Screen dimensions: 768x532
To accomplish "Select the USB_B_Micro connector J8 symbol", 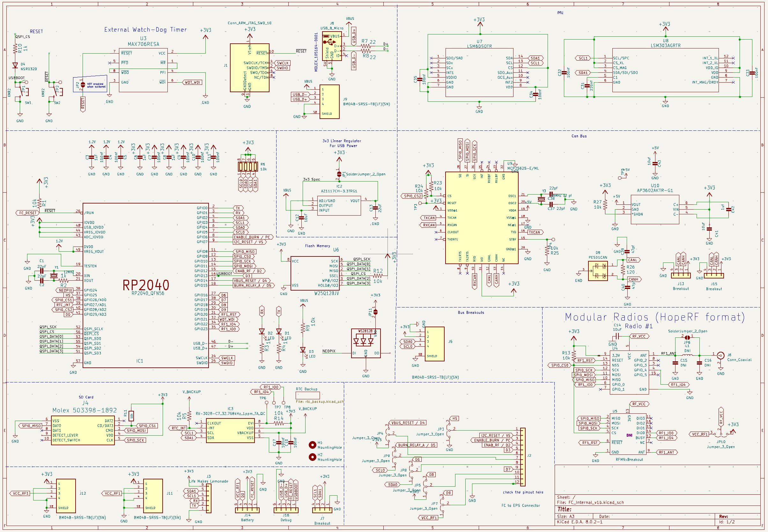I will pos(331,46).
